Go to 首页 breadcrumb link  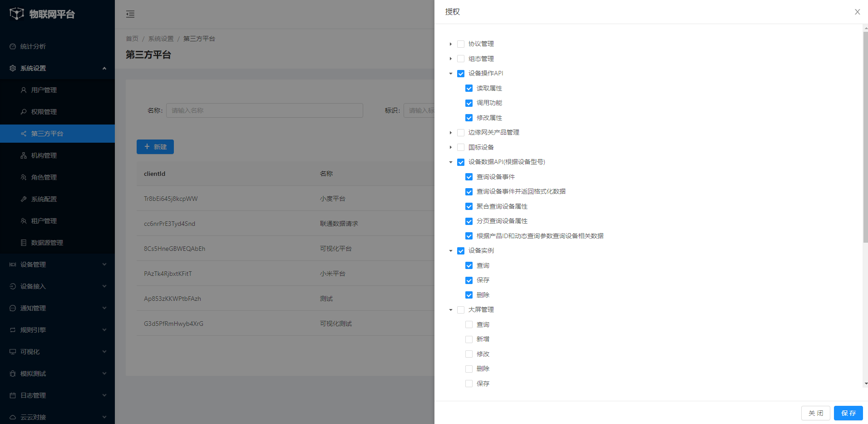[x=132, y=39]
